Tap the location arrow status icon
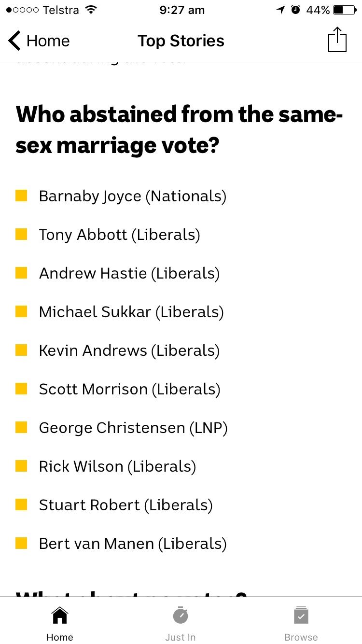Screen dimensions: 362x644 click(x=281, y=10)
